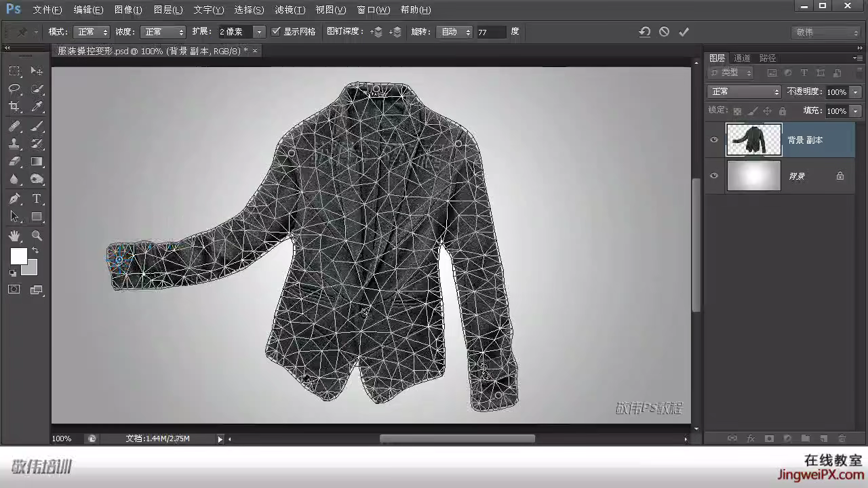Open the 图像 menu
Viewport: 868px width, 488px height.
pos(128,10)
